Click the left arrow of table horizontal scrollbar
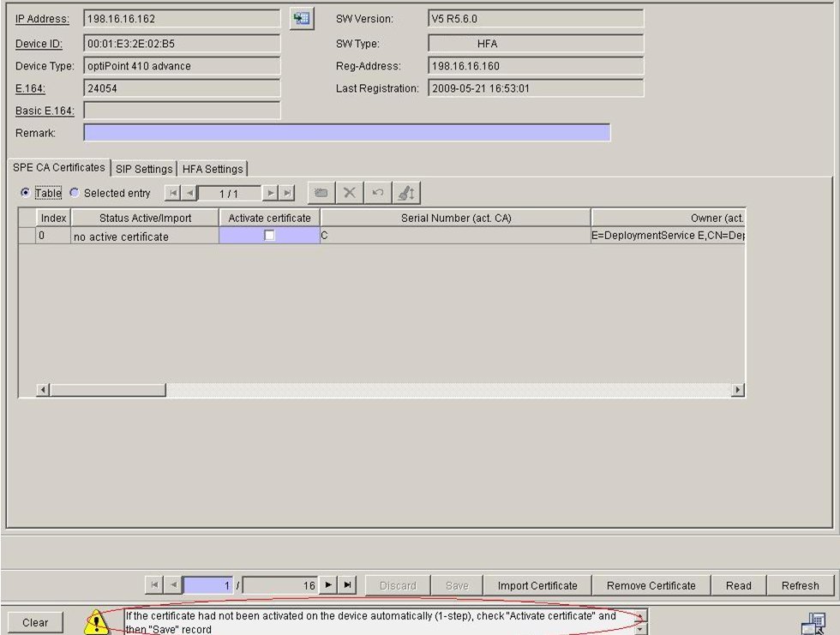This screenshot has width=840, height=635. [43, 390]
